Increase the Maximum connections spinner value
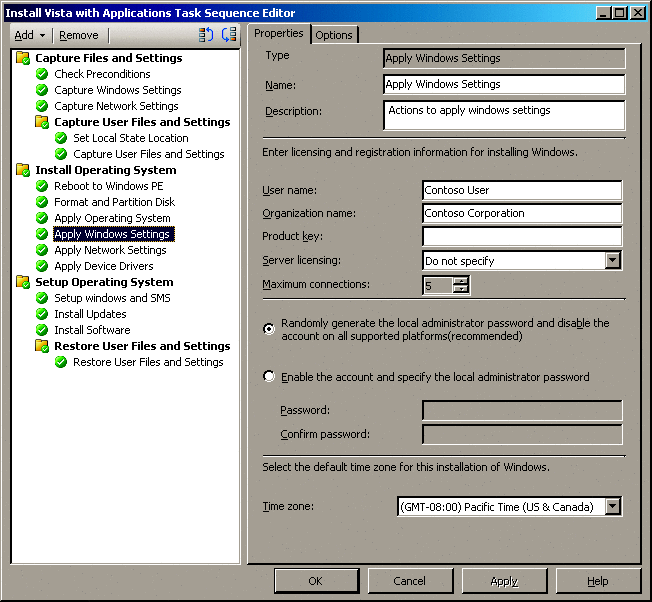The image size is (652, 602). [460, 281]
